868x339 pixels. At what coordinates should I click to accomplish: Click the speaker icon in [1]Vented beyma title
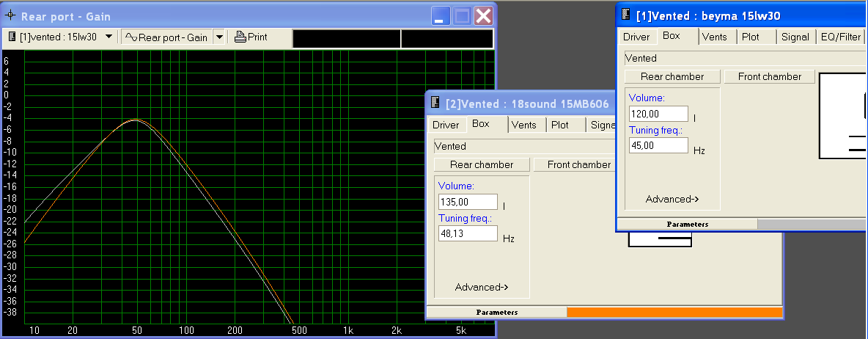click(x=626, y=15)
